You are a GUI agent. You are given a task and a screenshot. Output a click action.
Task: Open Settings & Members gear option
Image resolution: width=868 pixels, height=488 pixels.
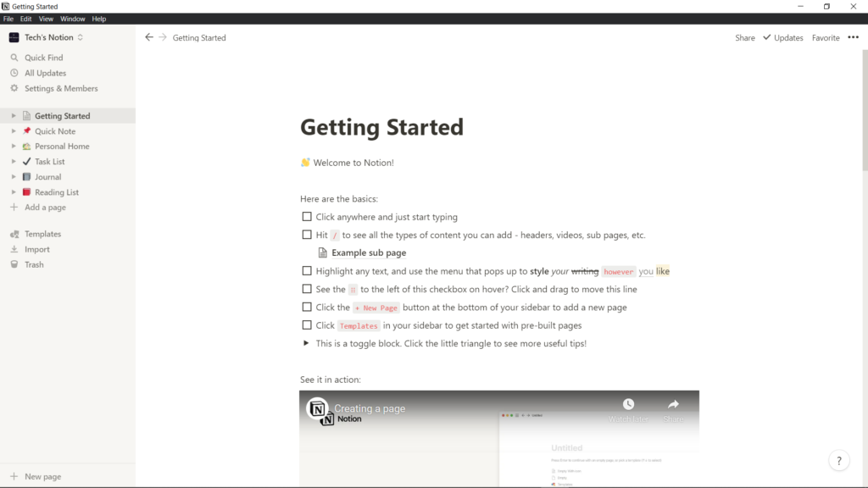pos(60,88)
